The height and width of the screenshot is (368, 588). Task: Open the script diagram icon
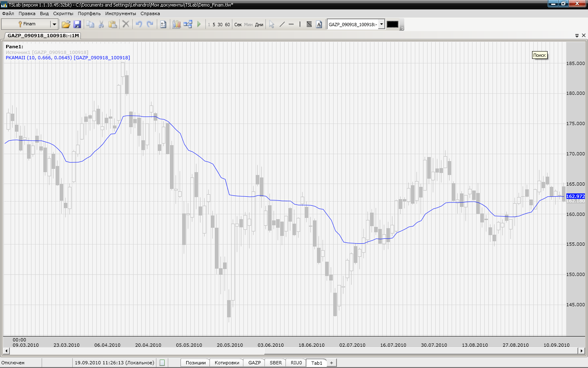(188, 25)
